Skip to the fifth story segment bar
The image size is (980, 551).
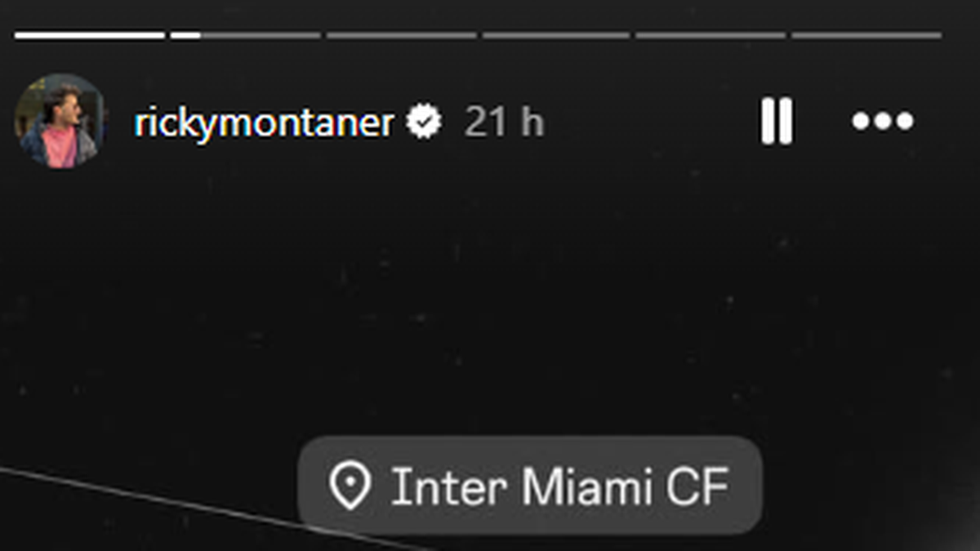coord(710,35)
